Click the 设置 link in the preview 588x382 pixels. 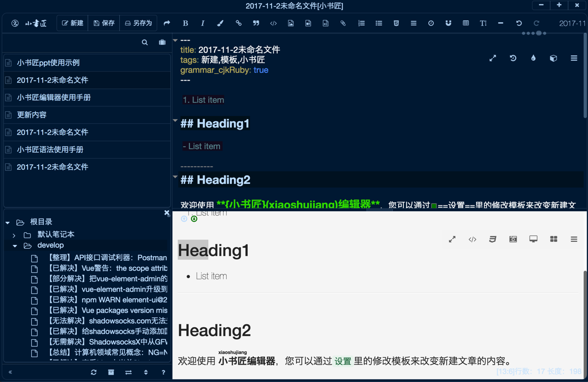click(343, 361)
